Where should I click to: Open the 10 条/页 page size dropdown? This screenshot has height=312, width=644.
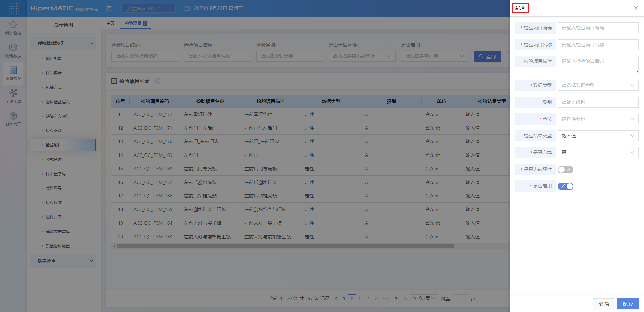point(424,298)
